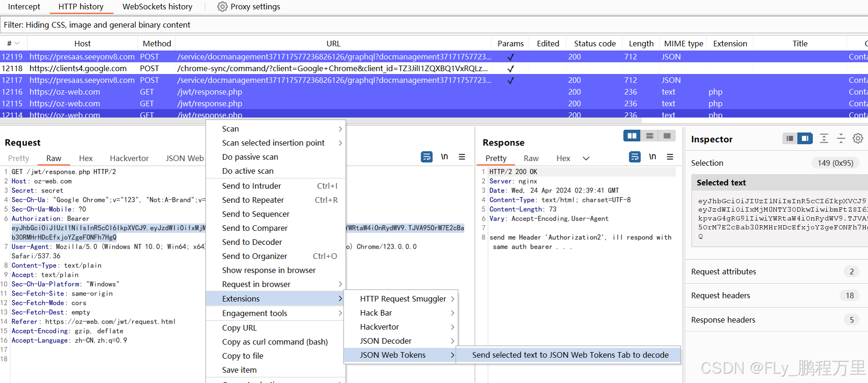Expand Request attributes section

coord(776,272)
